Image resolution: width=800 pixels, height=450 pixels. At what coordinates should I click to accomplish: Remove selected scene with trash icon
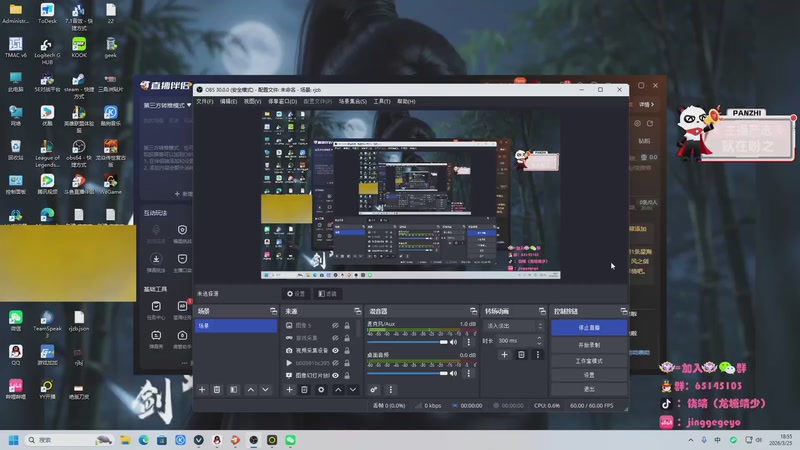click(x=217, y=390)
